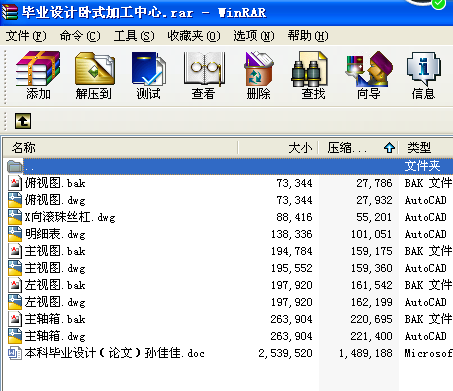This screenshot has width=453, height=391.
Task: Click packed size value 162,199
Action: point(371,302)
